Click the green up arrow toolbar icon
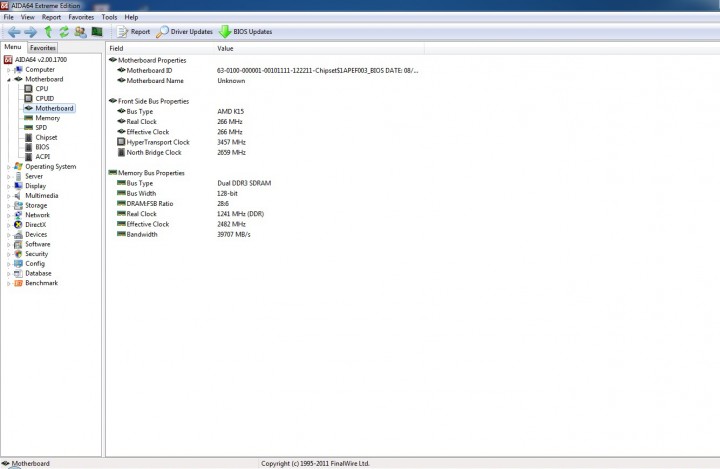 pyautogui.click(x=48, y=32)
